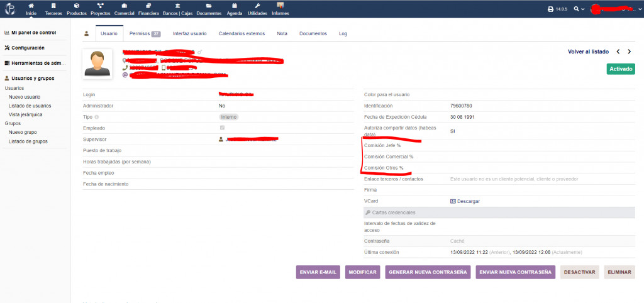Click ENVIAR NUEVA CONTRASEÑA button
644x303 pixels.
(x=516, y=272)
